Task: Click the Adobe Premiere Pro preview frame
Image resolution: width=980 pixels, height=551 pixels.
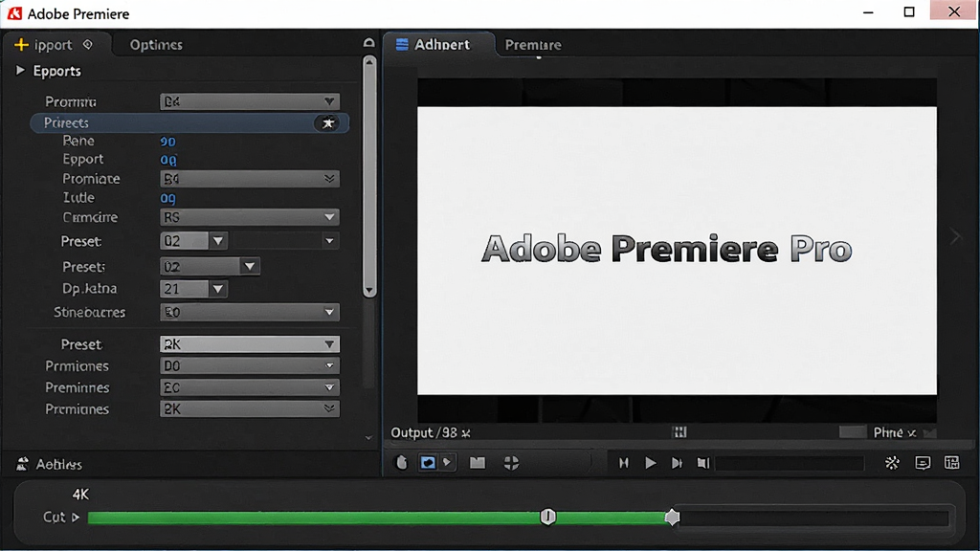Action: pyautogui.click(x=677, y=250)
